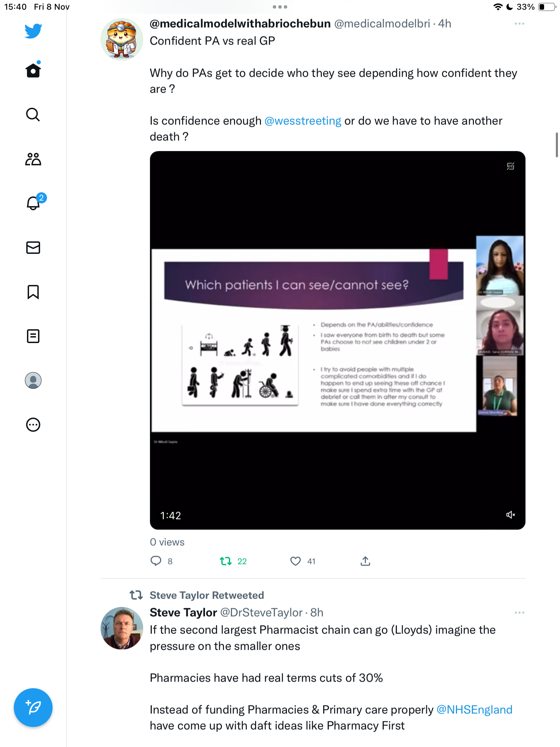Compose a new tweet
Image resolution: width=560 pixels, height=747 pixels.
[x=33, y=708]
